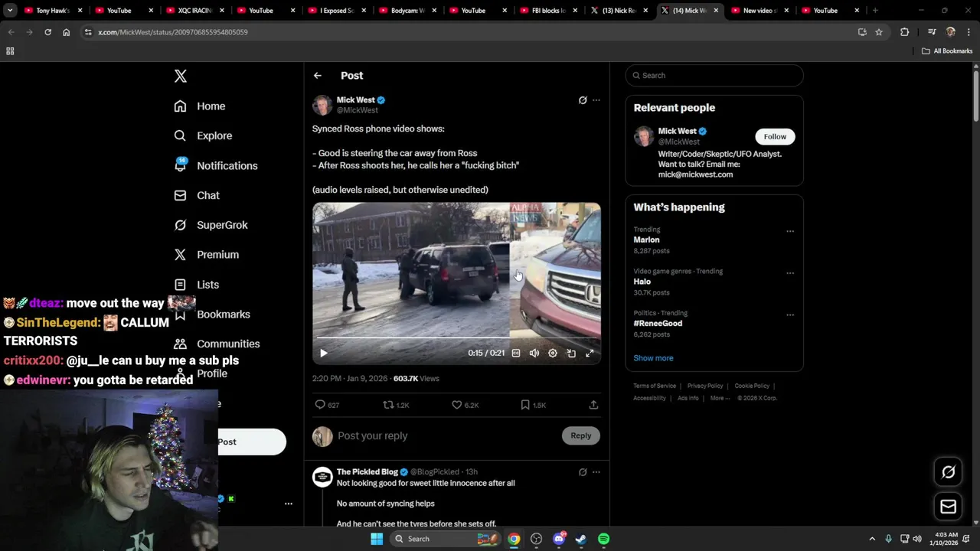The width and height of the screenshot is (980, 551).
Task: Open more options for Marlon trend
Action: (790, 231)
